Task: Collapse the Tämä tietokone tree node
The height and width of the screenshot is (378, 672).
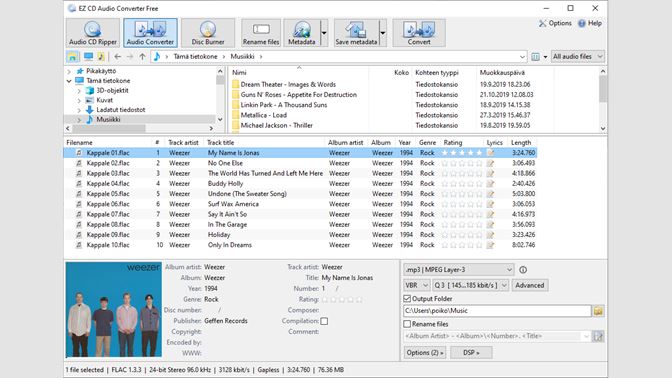Action: (69, 81)
